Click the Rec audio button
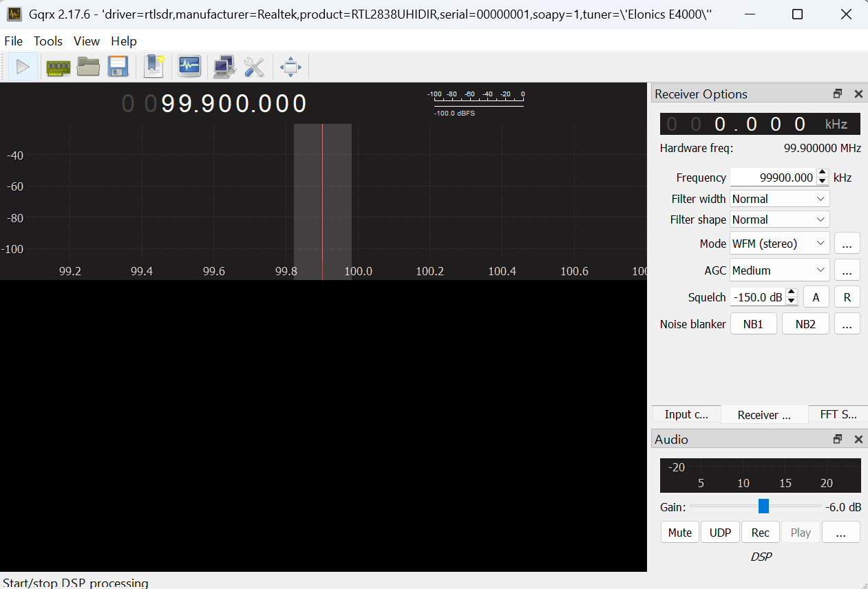 click(x=760, y=533)
